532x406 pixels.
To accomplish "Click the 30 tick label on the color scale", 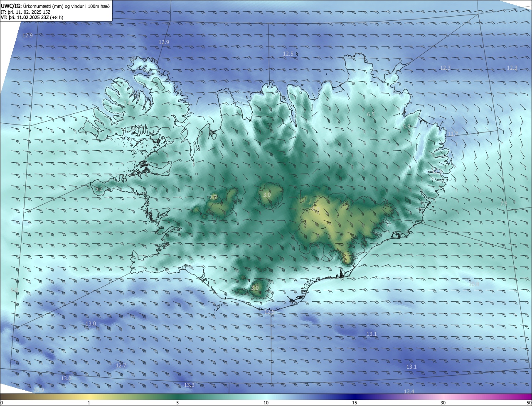I will coord(443,403).
